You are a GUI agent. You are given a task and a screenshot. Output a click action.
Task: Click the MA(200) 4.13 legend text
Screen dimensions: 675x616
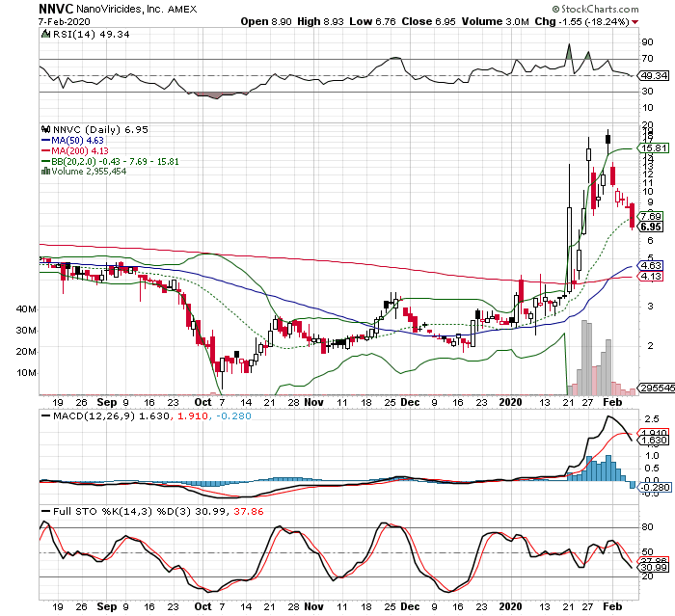(80, 151)
